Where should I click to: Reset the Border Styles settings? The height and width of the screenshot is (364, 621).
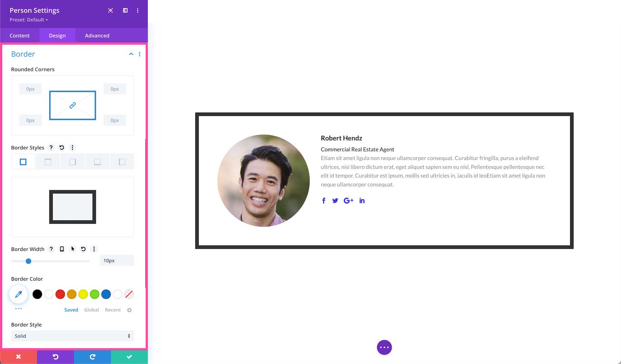click(x=62, y=147)
